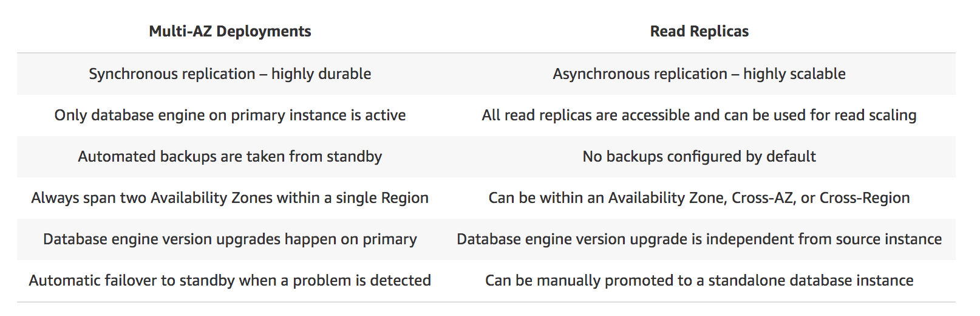Click No backups configured by default cell
Viewport: 980px width, 316px height.
[x=699, y=157]
